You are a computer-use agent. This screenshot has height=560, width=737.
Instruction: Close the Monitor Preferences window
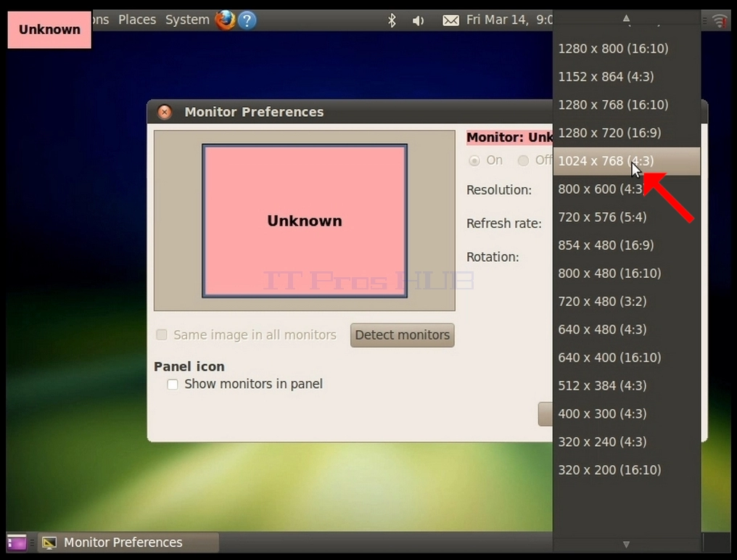pos(165,112)
